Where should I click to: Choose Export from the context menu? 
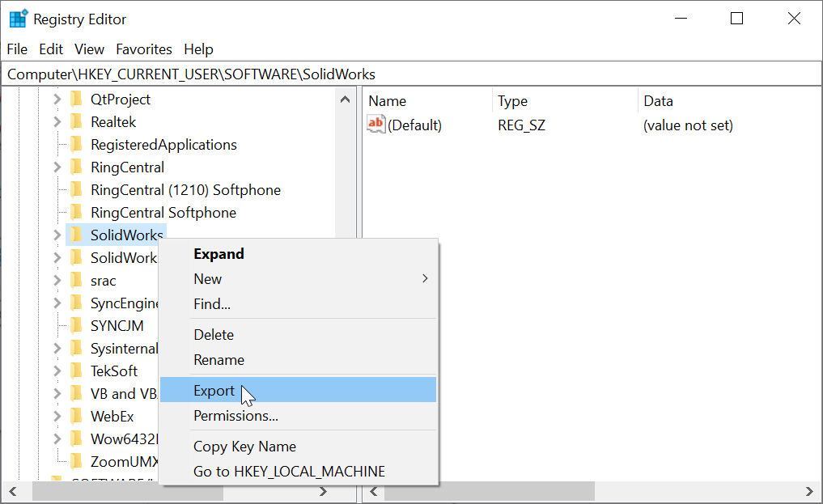(214, 390)
